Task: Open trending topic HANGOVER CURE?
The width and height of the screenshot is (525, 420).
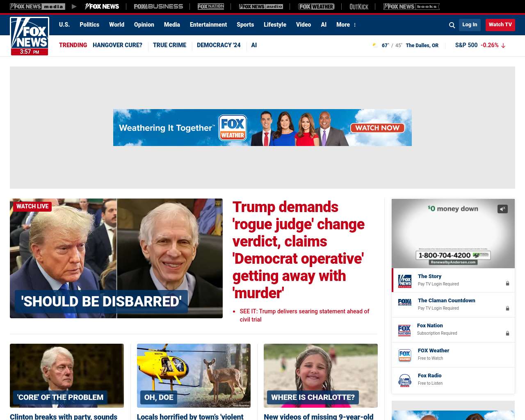Action: point(117,45)
